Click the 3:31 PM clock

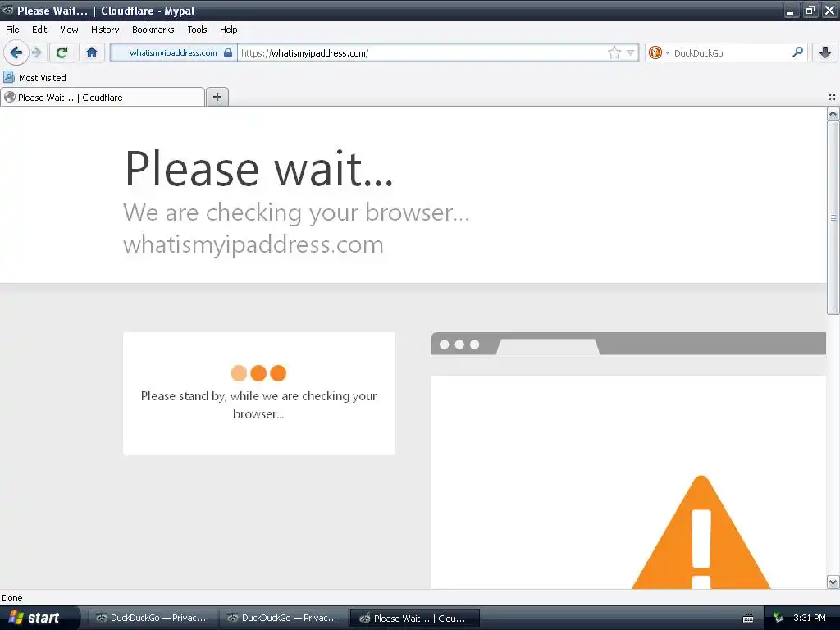pos(810,618)
